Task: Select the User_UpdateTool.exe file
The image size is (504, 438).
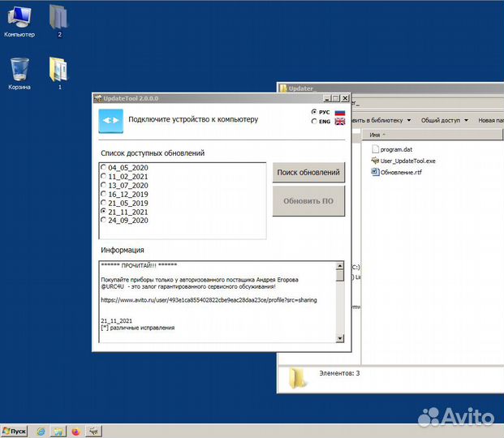Action: point(407,161)
